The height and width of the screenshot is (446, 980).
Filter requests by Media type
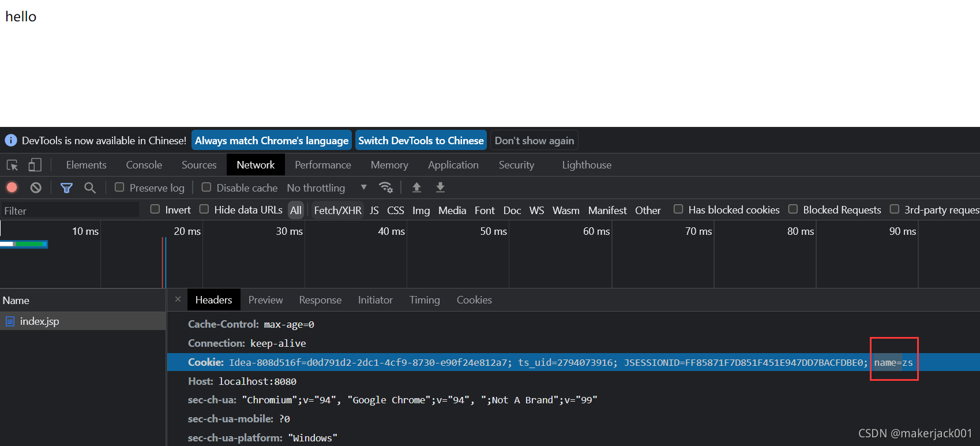coord(452,210)
